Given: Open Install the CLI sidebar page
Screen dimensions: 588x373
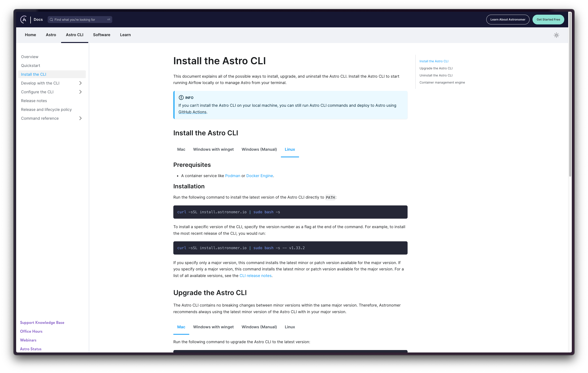Looking at the screenshot, I should [x=52, y=74].
